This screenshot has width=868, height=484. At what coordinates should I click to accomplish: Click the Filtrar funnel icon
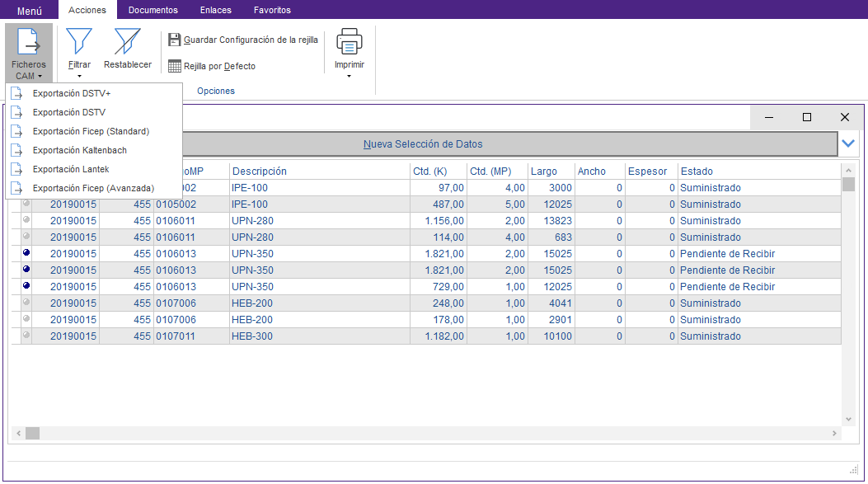(x=79, y=41)
